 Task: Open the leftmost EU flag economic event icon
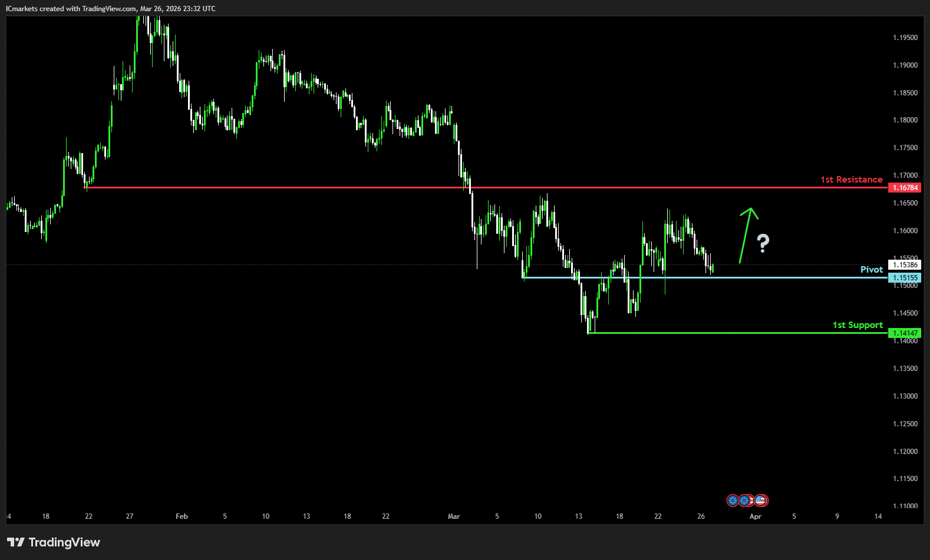pyautogui.click(x=733, y=501)
